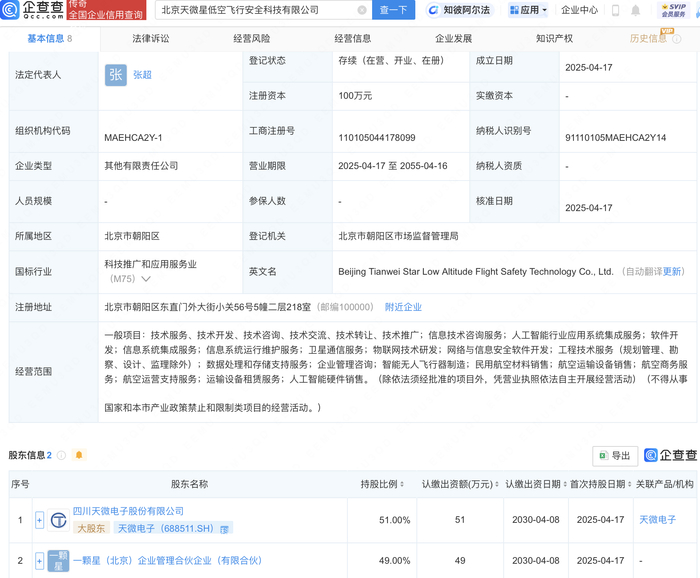Click the 张 avatar of legal representative
The height and width of the screenshot is (578, 700).
(116, 75)
